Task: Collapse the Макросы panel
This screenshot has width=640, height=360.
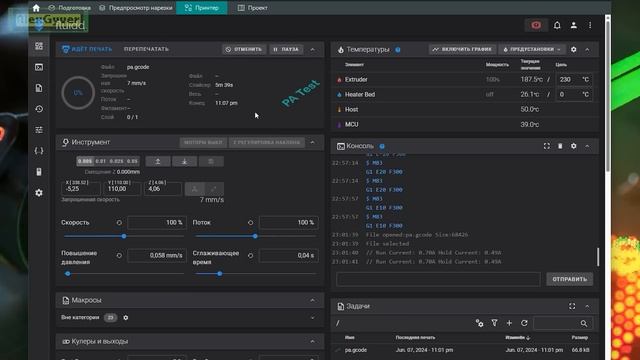Action: pos(313,300)
